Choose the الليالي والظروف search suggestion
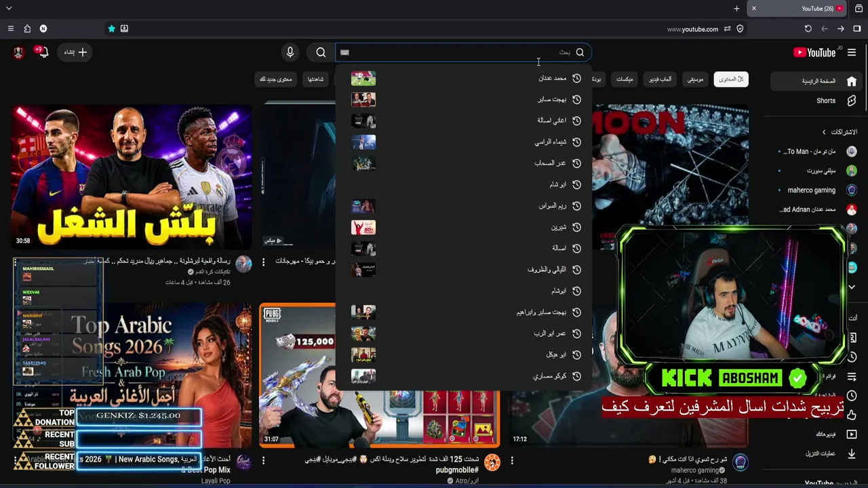 [463, 270]
